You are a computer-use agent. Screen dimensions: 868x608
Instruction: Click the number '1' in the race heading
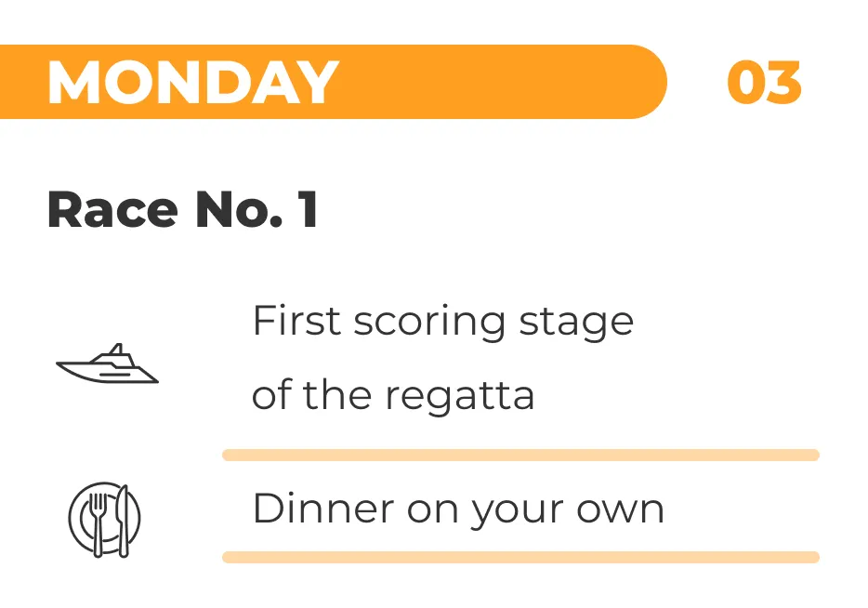[x=308, y=210]
